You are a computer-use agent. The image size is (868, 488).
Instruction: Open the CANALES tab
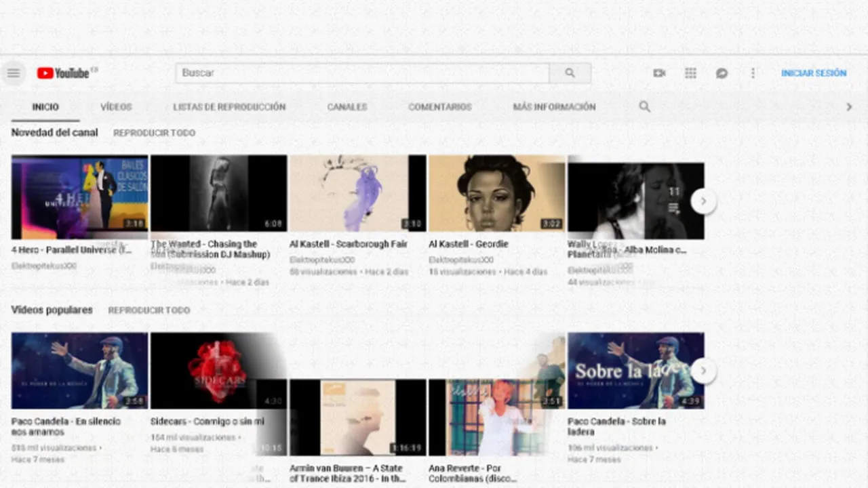[x=347, y=106]
